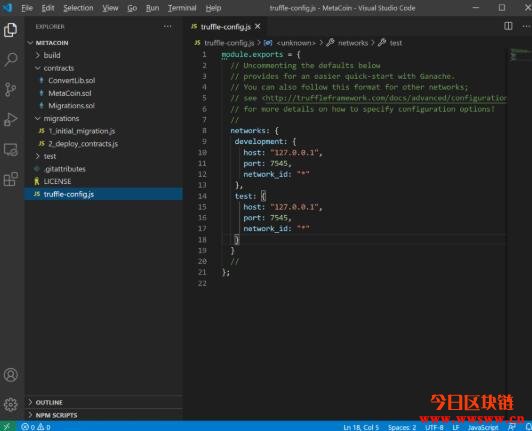Image resolution: width=532 pixels, height=431 pixels.
Task: Open the Explorer view in activity bar
Action: pos(11,30)
